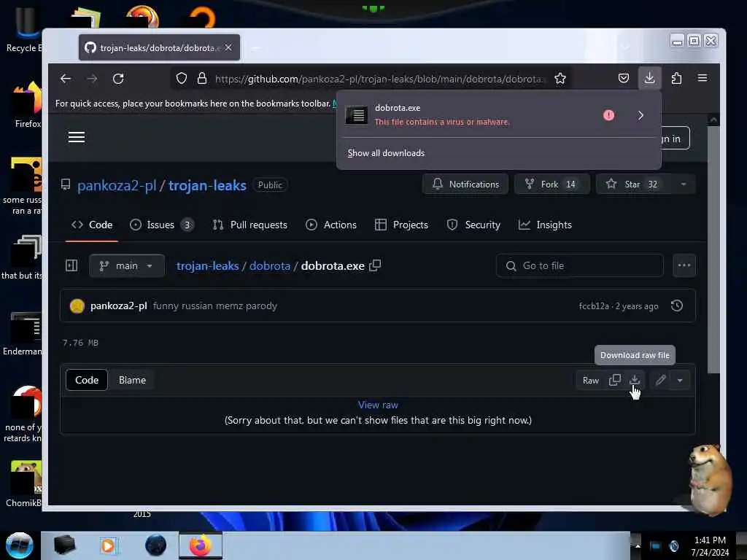Expand dobrota.exe download details arrow

(x=640, y=115)
